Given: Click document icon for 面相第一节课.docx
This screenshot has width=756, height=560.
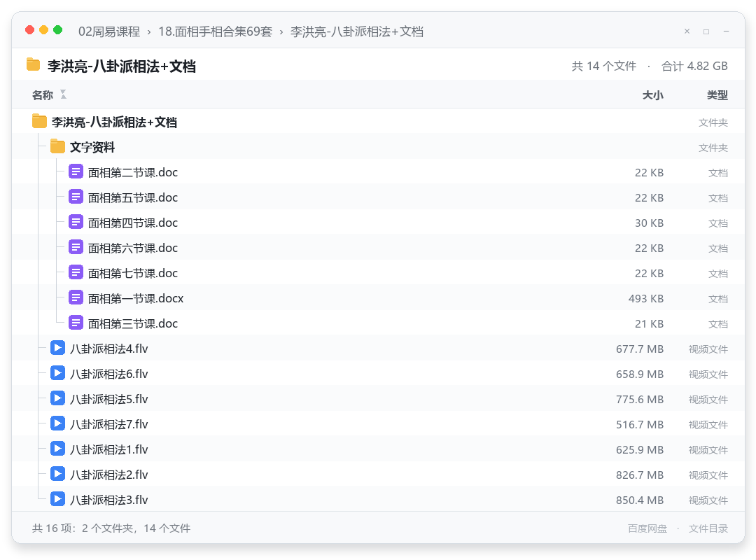Looking at the screenshot, I should coord(76,297).
